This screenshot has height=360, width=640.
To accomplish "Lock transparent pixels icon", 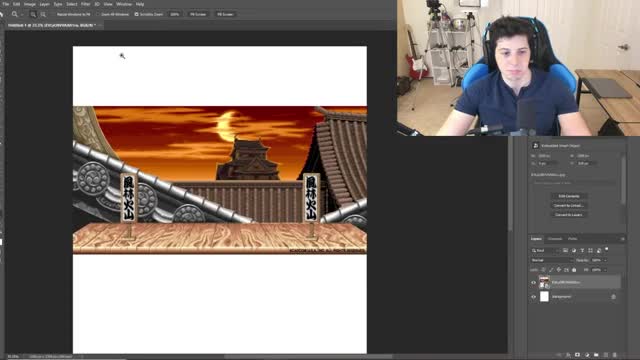I will (x=543, y=270).
